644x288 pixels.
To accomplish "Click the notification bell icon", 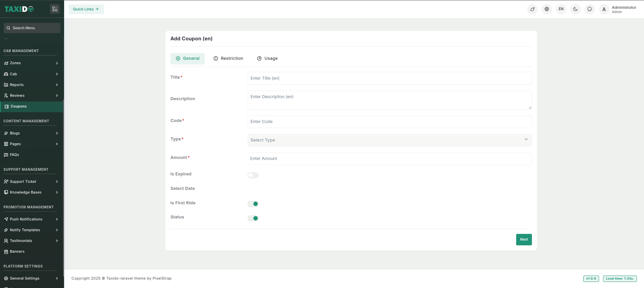I will point(590,9).
